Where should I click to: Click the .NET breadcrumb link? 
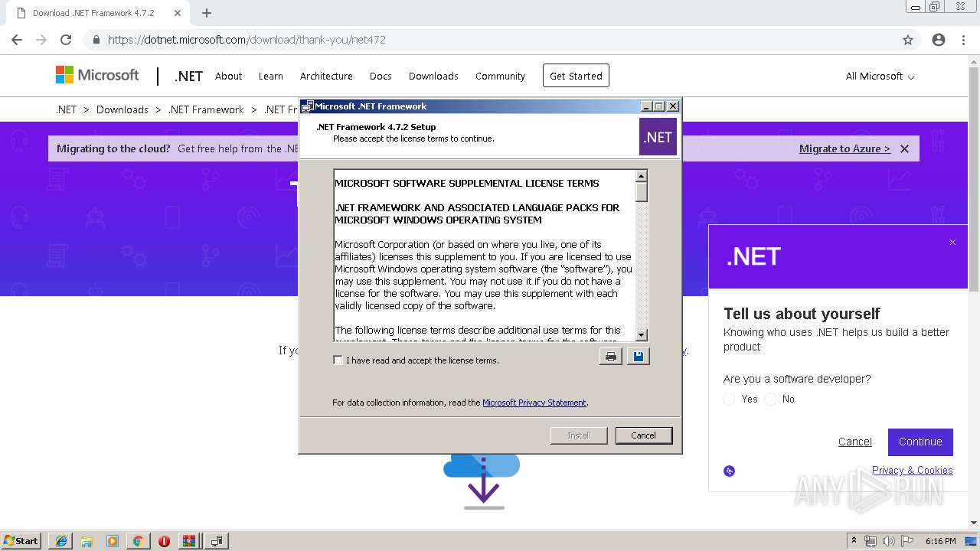pyautogui.click(x=67, y=109)
